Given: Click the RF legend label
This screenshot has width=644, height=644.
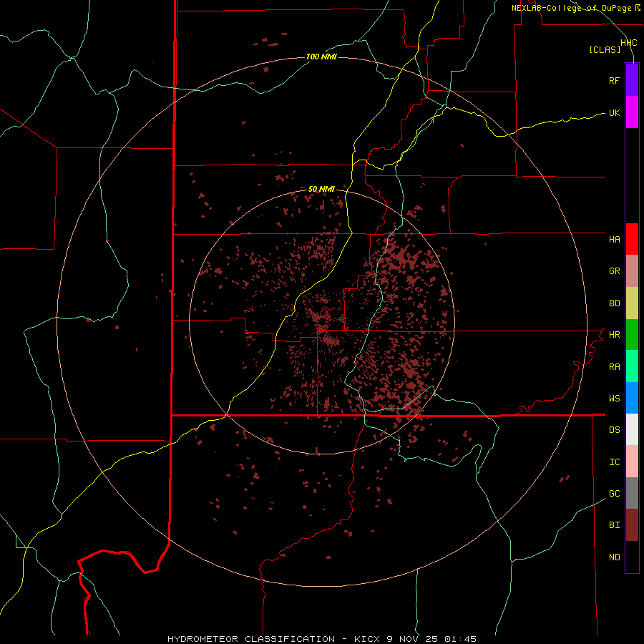Looking at the screenshot, I should [614, 80].
